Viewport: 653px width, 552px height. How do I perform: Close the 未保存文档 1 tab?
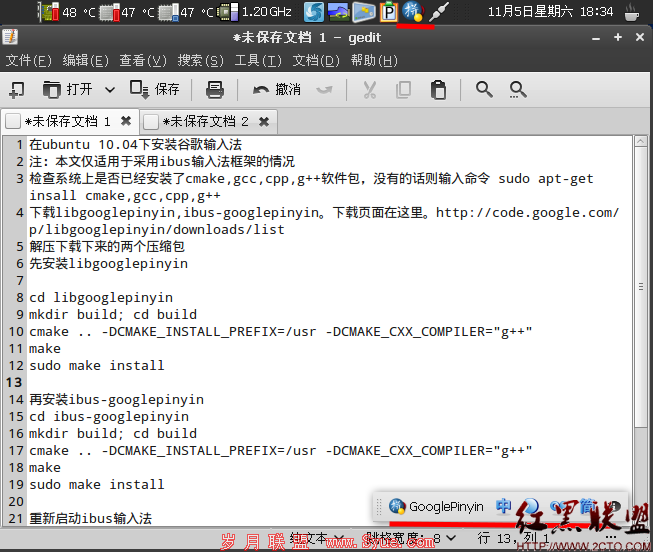tap(126, 121)
